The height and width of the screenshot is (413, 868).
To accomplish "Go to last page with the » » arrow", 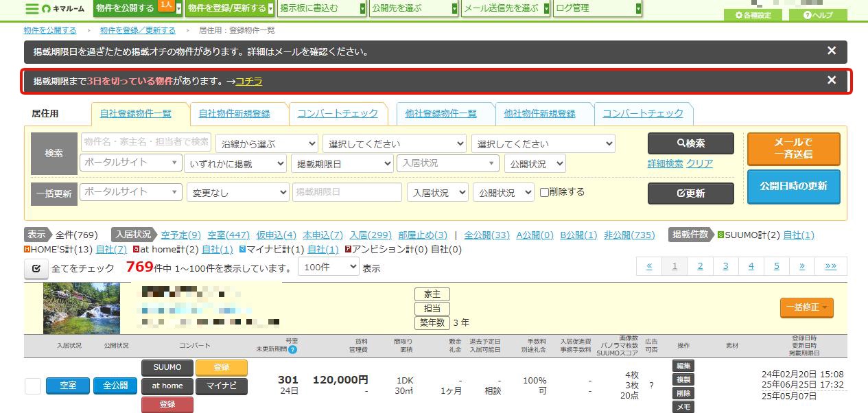I will tap(830, 266).
